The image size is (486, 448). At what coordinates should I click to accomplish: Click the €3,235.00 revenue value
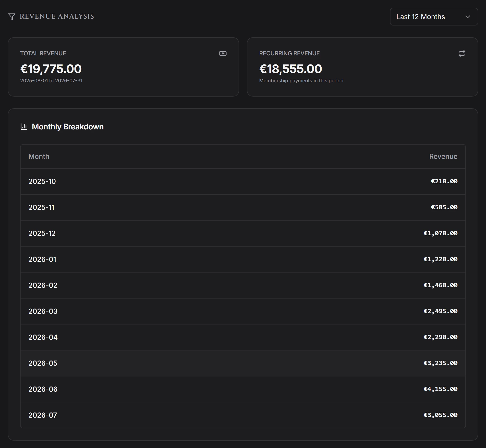coord(440,363)
